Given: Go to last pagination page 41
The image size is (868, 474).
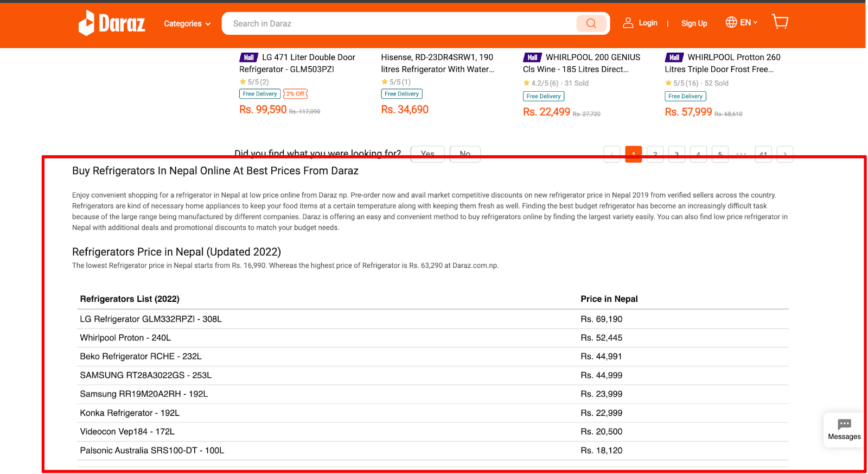Looking at the screenshot, I should pos(763,154).
